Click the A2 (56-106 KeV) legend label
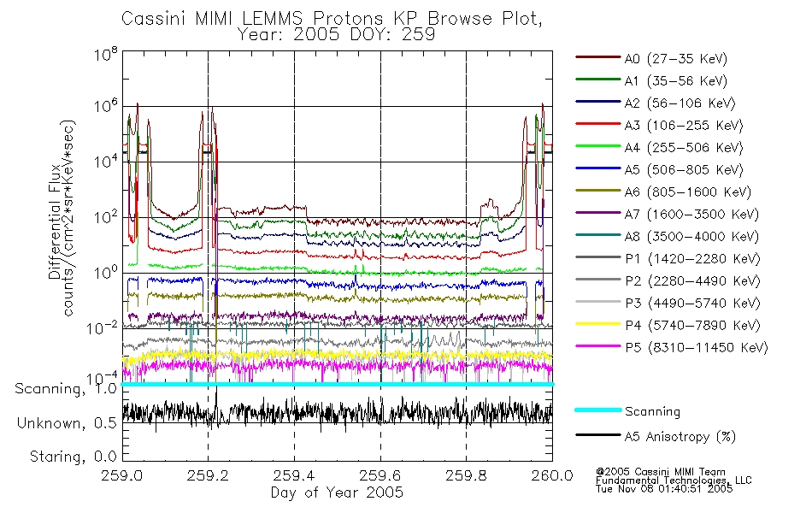Image resolution: width=812 pixels, height=513 pixels. coord(680,103)
